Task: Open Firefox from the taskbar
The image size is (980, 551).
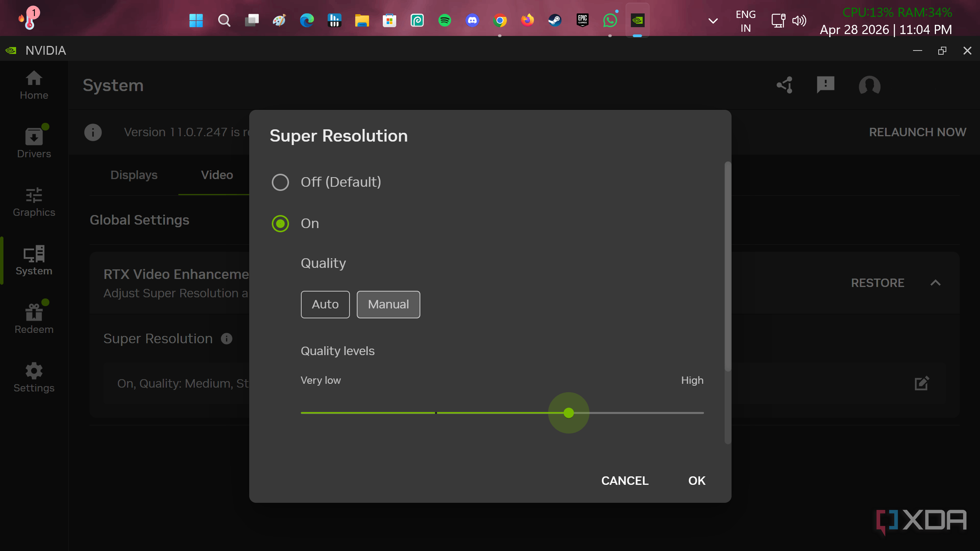Action: coord(527,20)
